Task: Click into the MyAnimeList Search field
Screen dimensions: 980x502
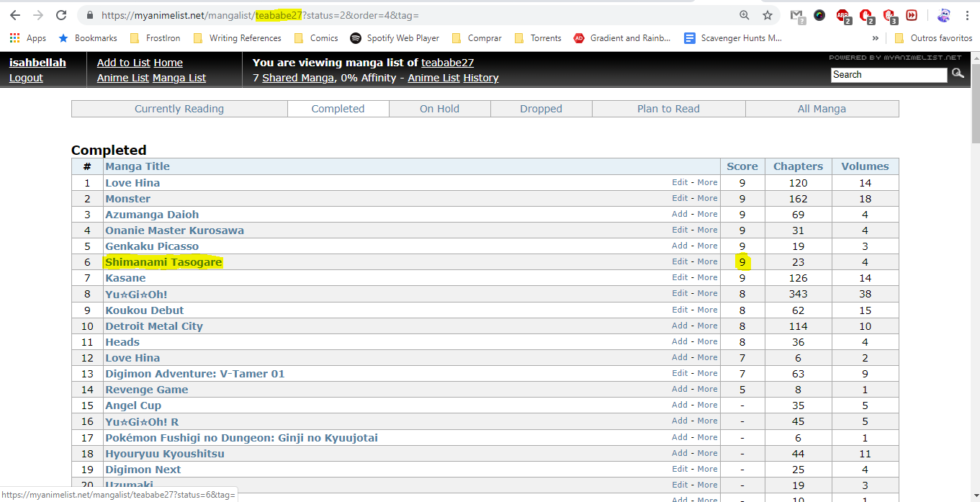Action: (x=889, y=75)
